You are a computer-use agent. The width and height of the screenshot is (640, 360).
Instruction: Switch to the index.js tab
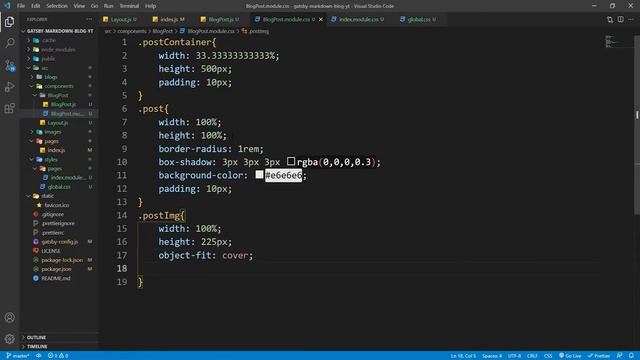(x=169, y=19)
